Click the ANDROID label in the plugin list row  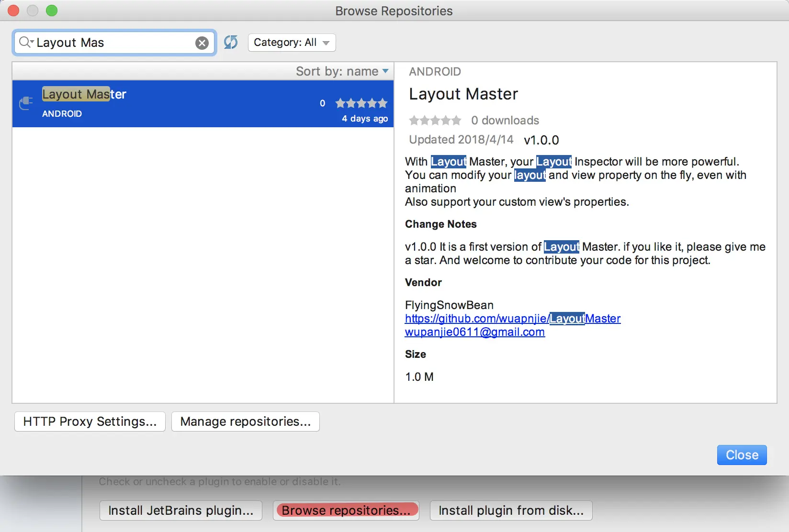pyautogui.click(x=62, y=114)
